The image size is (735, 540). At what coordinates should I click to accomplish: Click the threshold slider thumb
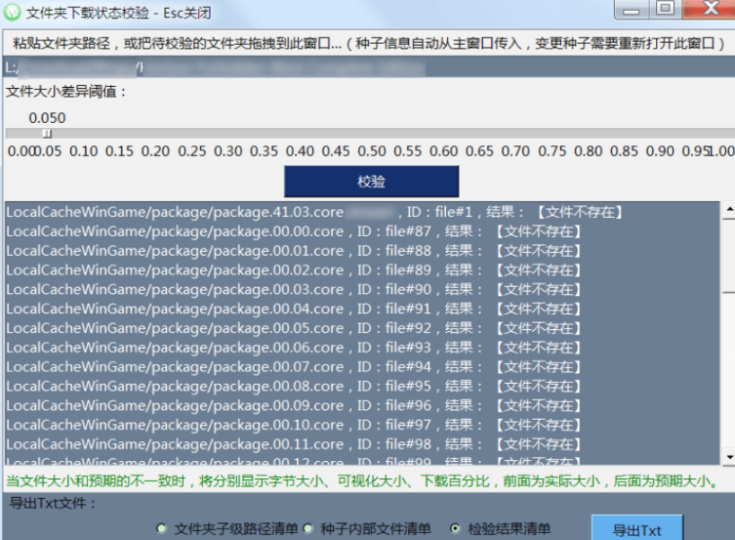(46, 133)
